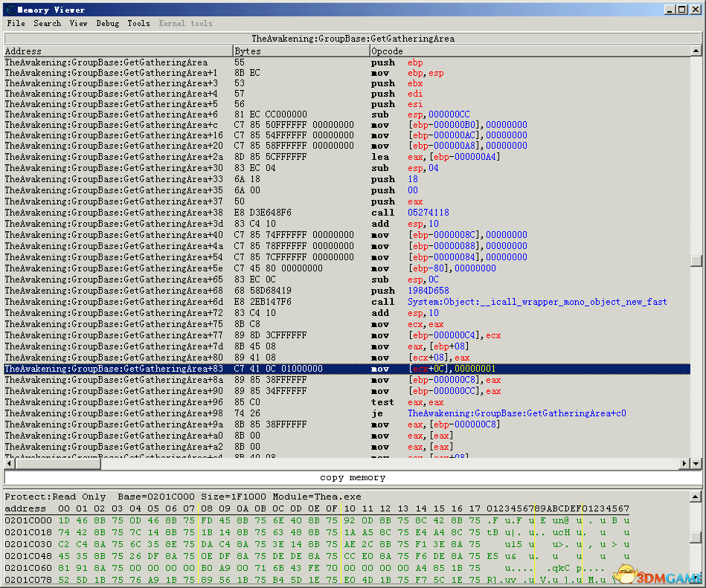Open the Kernel tools menu

point(185,23)
